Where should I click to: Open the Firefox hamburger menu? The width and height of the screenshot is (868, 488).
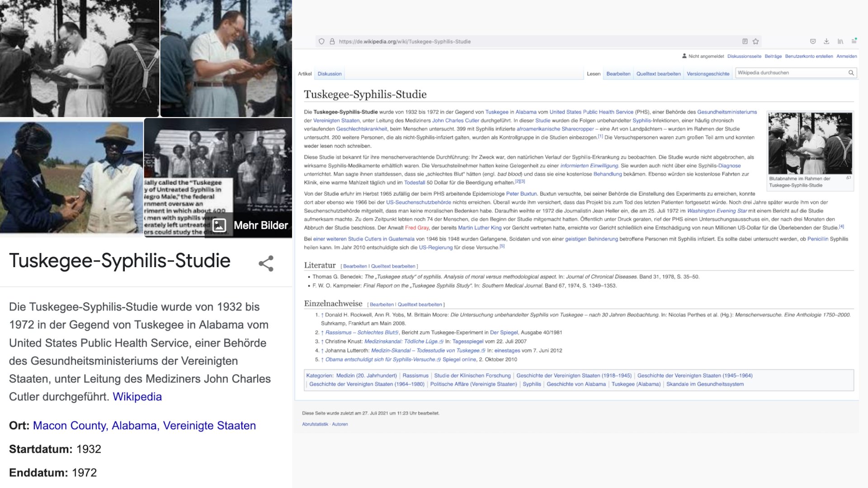tap(854, 41)
